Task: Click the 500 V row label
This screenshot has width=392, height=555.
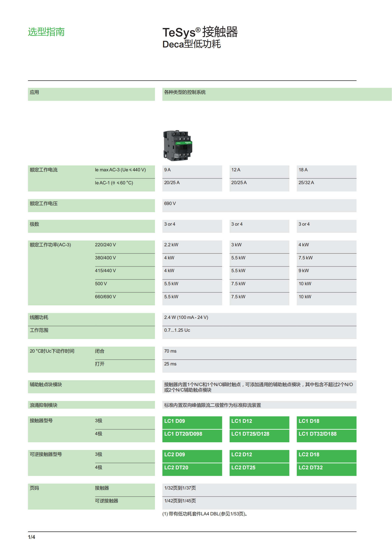Action: point(101,284)
